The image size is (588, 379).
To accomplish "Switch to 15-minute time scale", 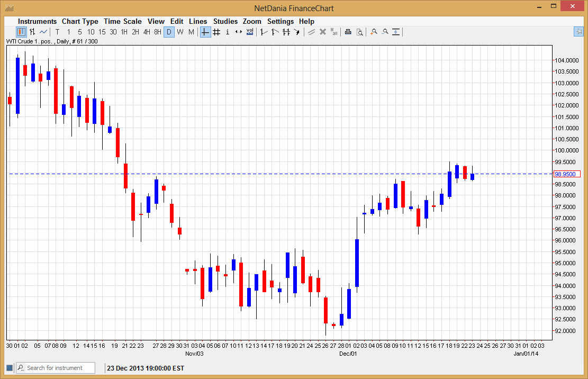I will (x=102, y=32).
